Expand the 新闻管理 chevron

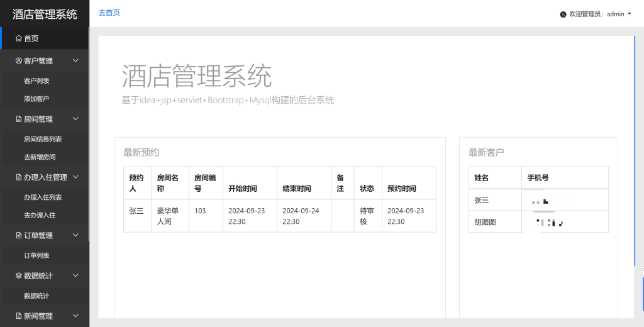tap(75, 316)
